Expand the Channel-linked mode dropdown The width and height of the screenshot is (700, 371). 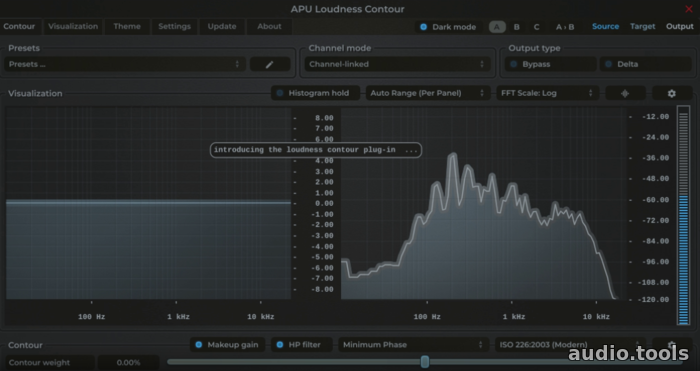[x=397, y=64]
